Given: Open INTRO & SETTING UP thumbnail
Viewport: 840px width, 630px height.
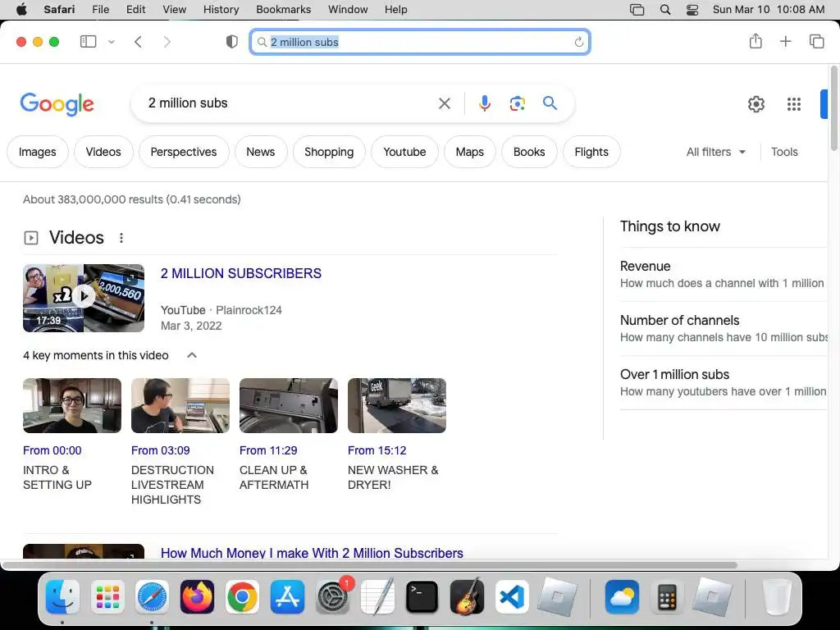Looking at the screenshot, I should [x=72, y=405].
